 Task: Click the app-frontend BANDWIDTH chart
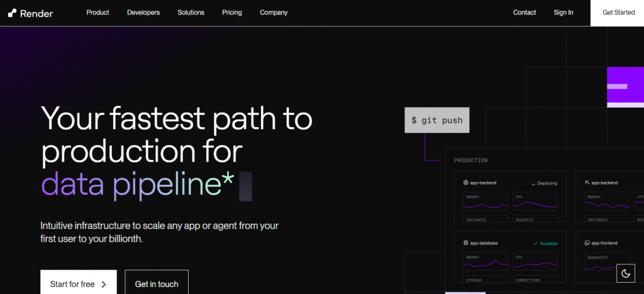tap(607, 261)
